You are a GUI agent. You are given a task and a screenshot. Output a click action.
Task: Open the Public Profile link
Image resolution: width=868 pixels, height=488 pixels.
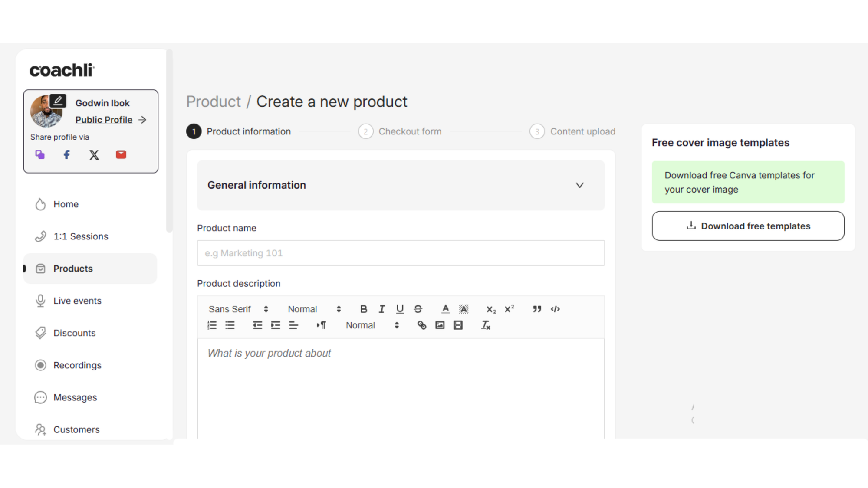[104, 120]
